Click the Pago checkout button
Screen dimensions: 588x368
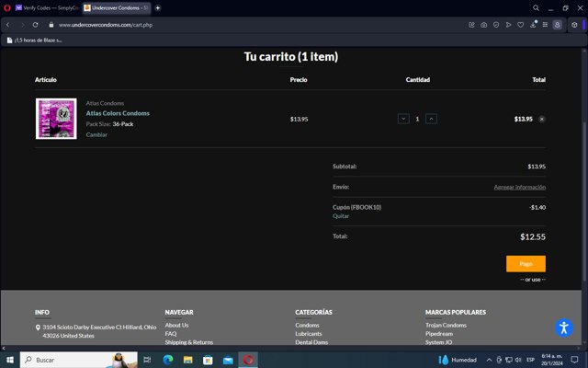click(526, 264)
